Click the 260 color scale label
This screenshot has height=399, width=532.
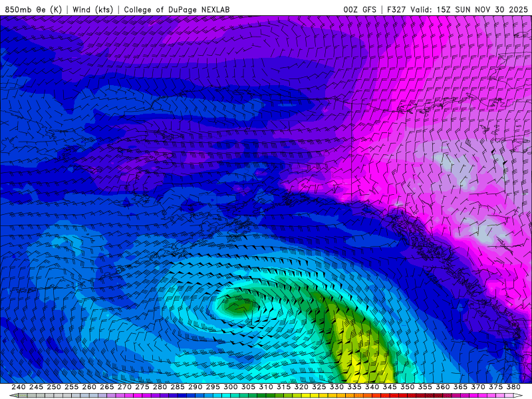(x=89, y=387)
